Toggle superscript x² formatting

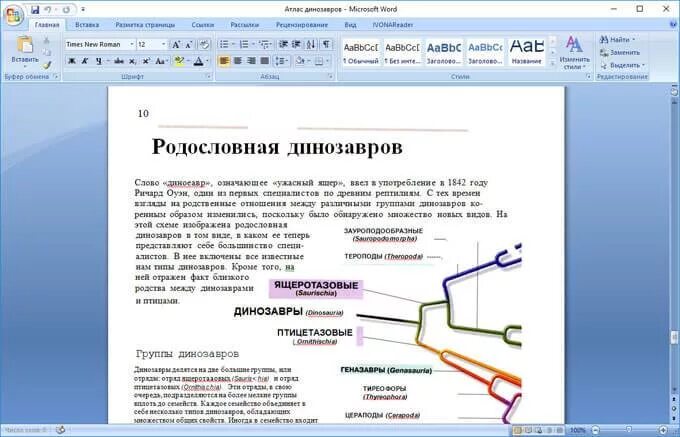(147, 61)
